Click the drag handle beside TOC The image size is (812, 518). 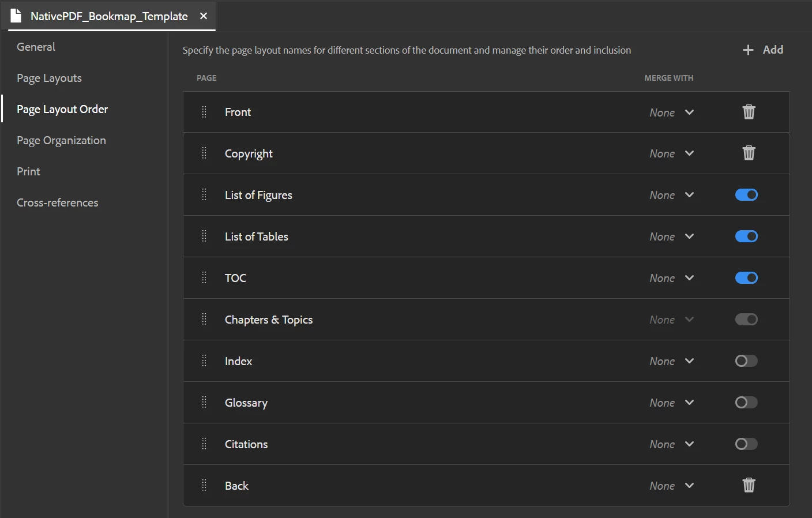[204, 277]
